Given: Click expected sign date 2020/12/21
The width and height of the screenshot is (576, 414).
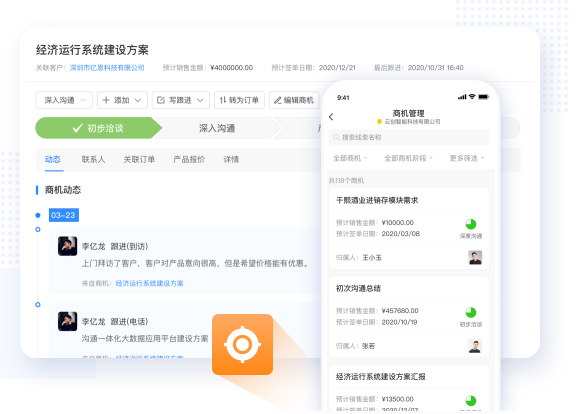Looking at the screenshot, I should pyautogui.click(x=337, y=68).
